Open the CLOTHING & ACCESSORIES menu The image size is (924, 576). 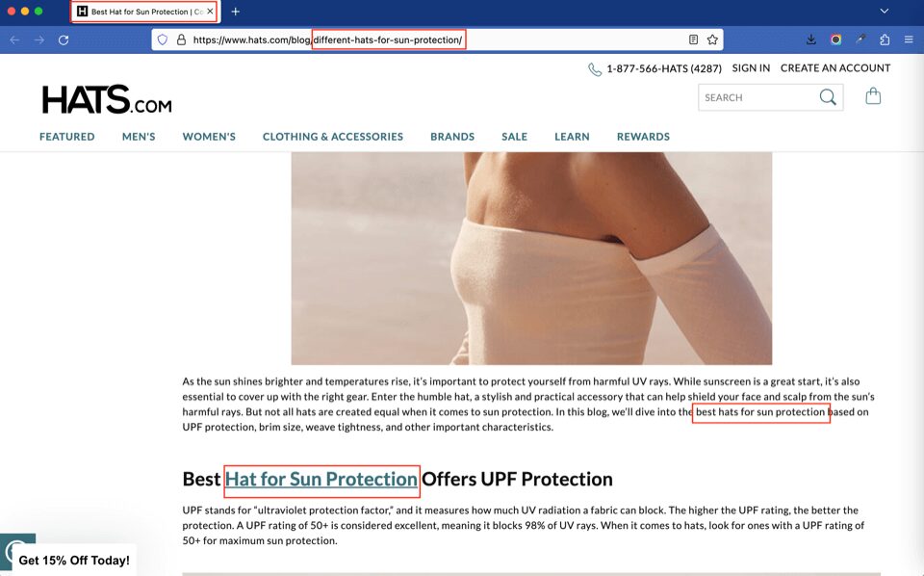pyautogui.click(x=333, y=137)
